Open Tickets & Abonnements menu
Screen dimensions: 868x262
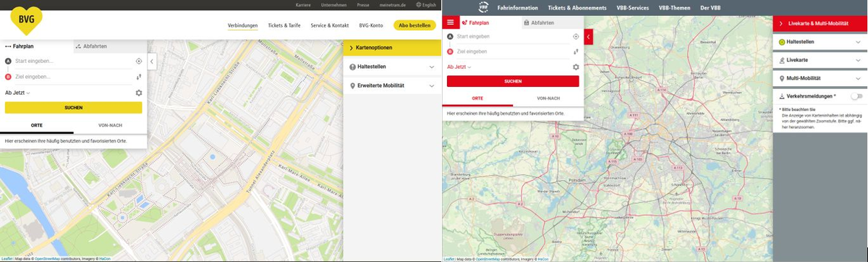(578, 7)
